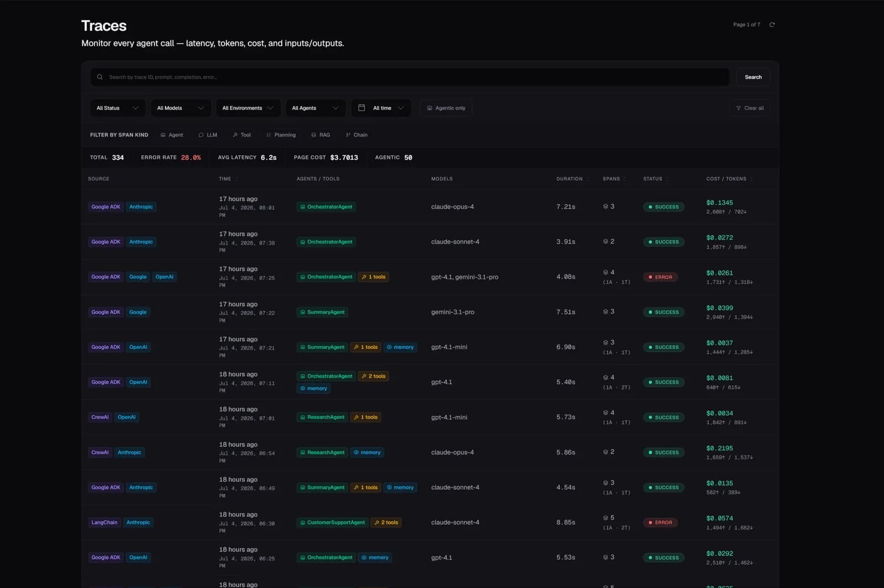Click the OrchestratorAgent tag in the claude-opus-4 7.21s row
The image size is (884, 588).
tap(326, 207)
